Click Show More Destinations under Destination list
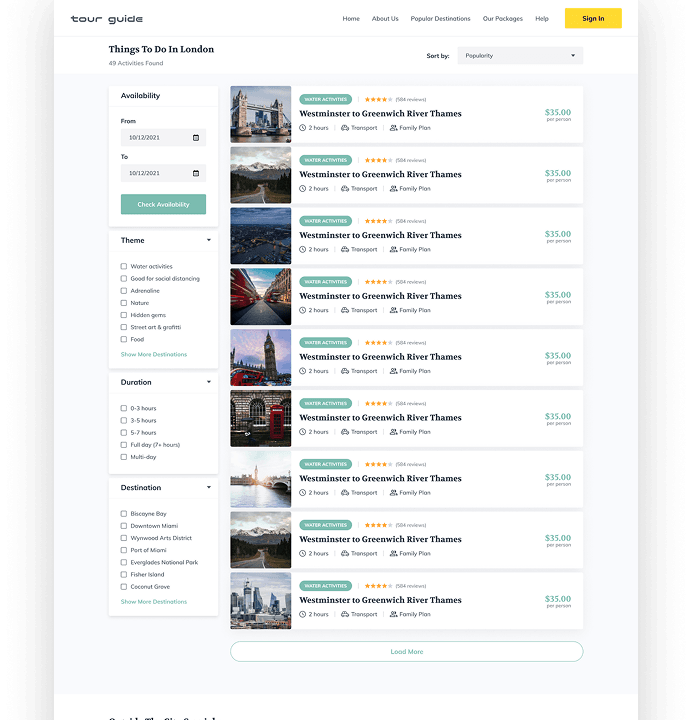The image size is (692, 720). 154,602
